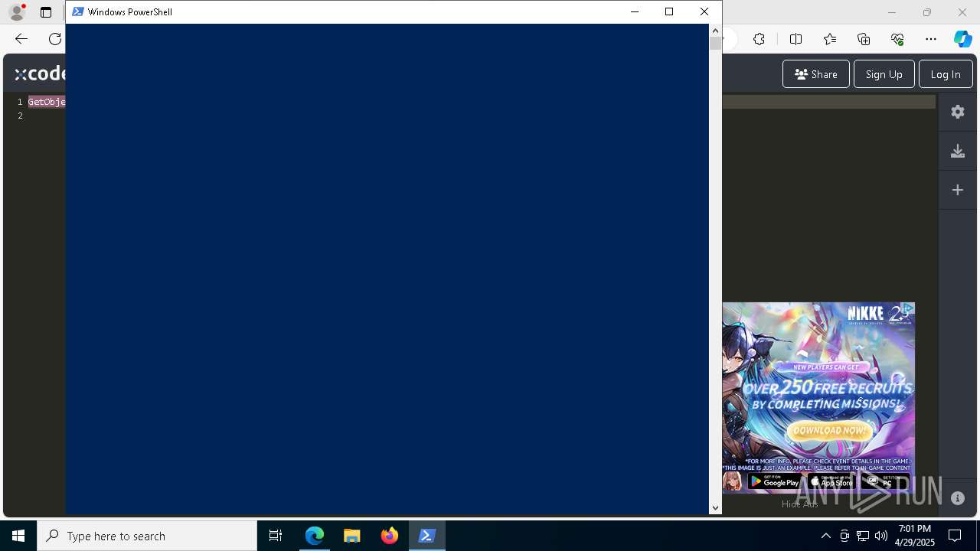Open the volume tray icon
Viewport: 980px width, 551px height.
(x=881, y=536)
